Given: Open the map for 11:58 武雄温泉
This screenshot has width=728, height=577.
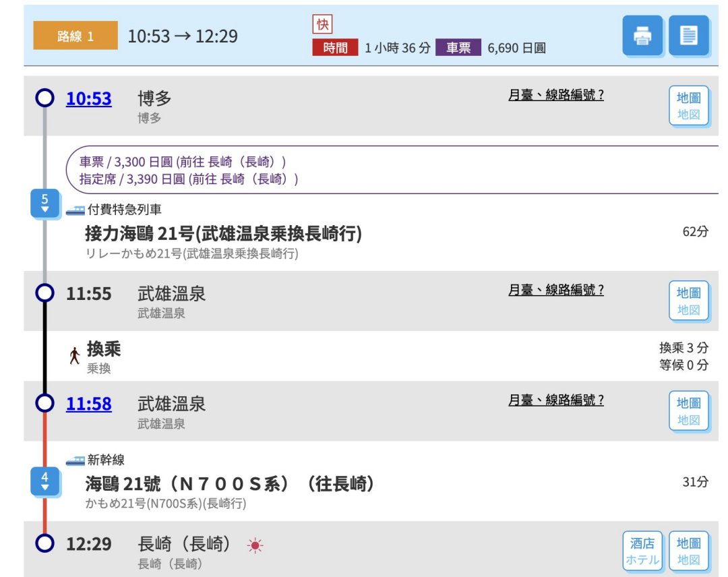Looking at the screenshot, I should click(x=688, y=411).
